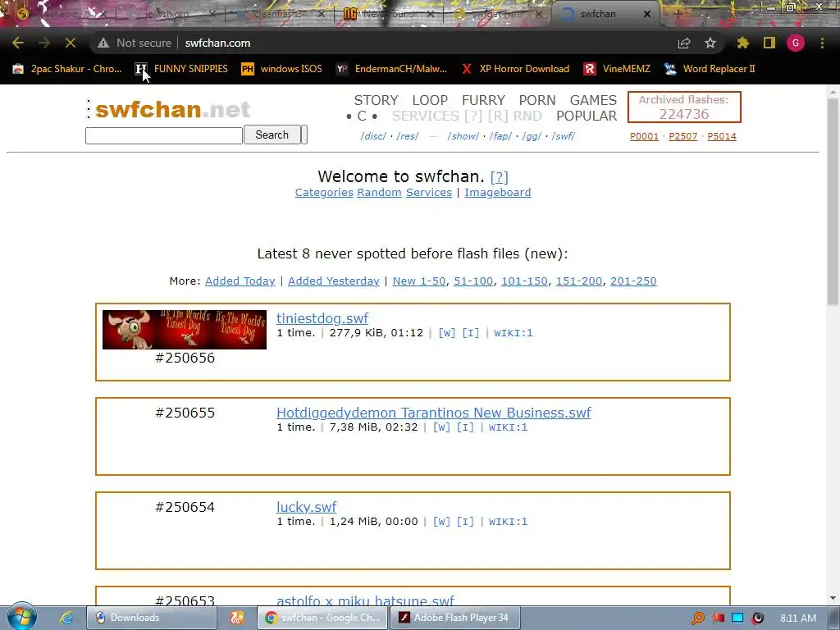Open the LOOP category
The width and height of the screenshot is (840, 630).
(430, 100)
